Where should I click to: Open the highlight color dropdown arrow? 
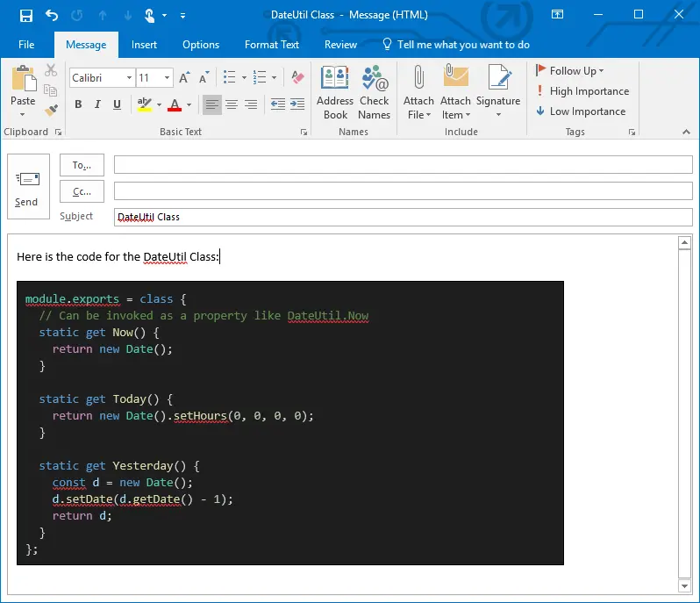pos(160,105)
